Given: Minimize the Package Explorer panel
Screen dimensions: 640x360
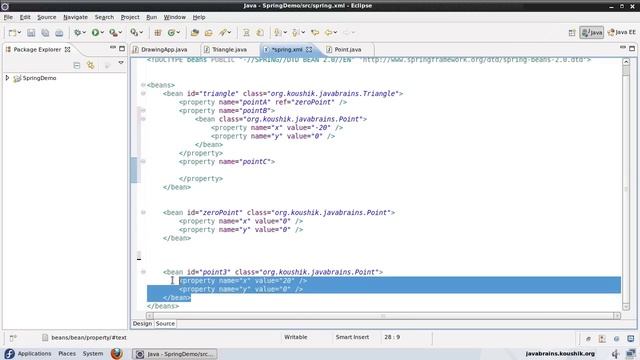Looking at the screenshot, I should point(113,48).
